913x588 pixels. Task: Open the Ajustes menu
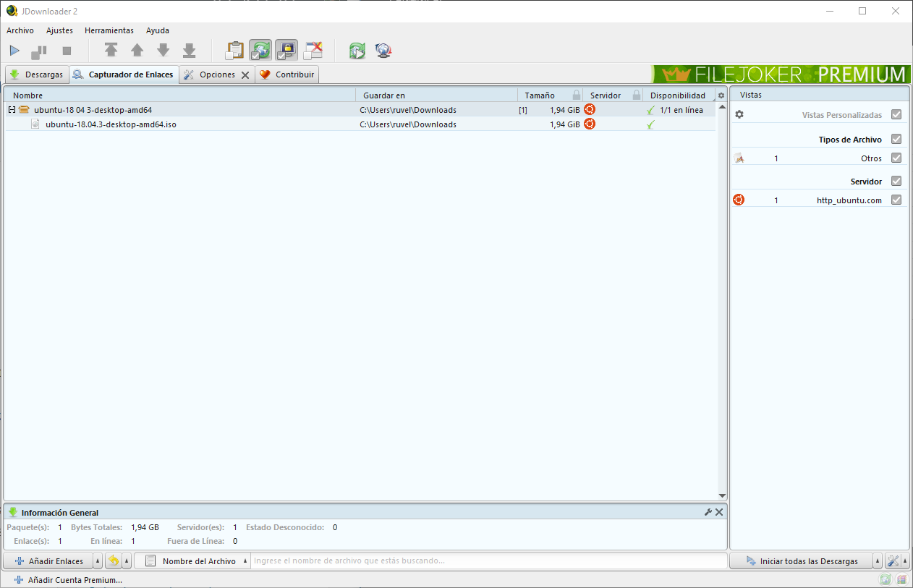coord(59,30)
